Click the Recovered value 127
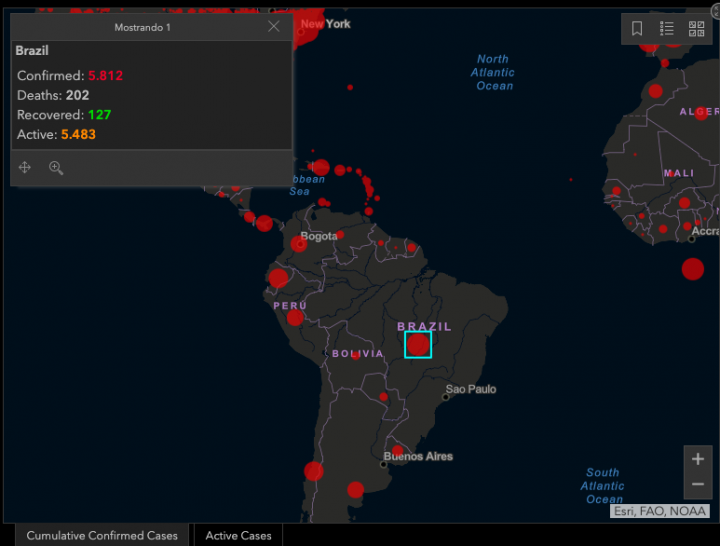Viewport: 720px width, 546px height. [x=100, y=114]
